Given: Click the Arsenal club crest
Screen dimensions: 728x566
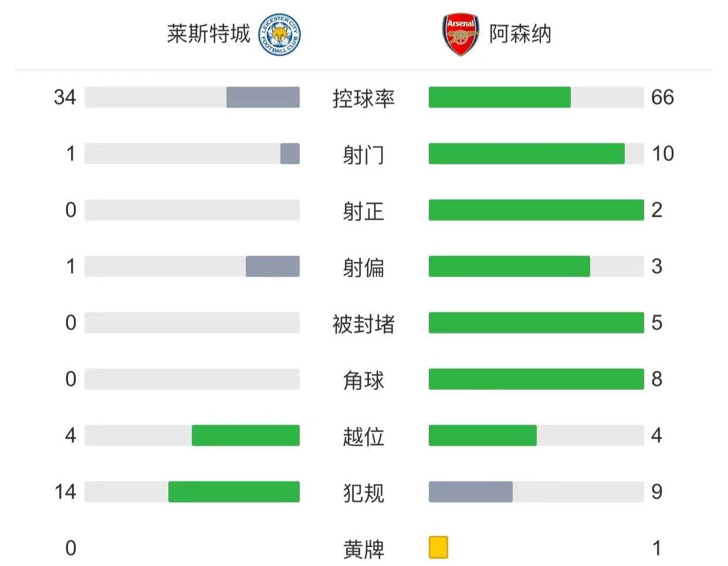Looking at the screenshot, I should (460, 35).
